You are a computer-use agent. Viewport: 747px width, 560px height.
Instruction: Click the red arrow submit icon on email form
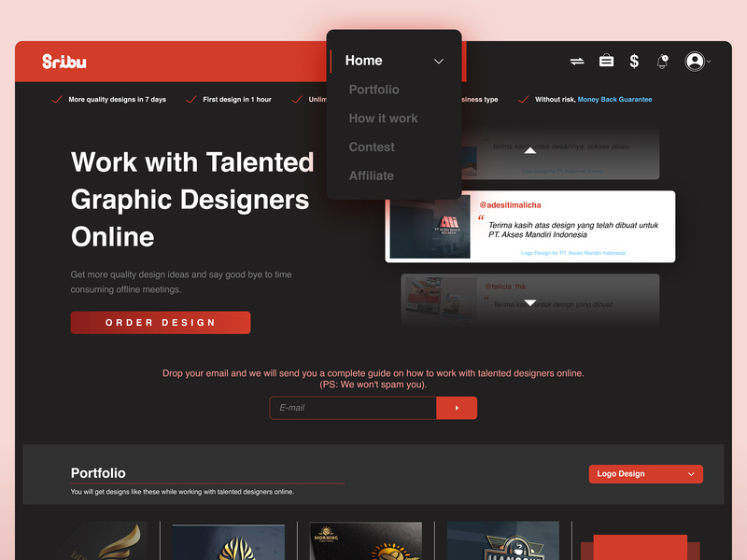(457, 408)
